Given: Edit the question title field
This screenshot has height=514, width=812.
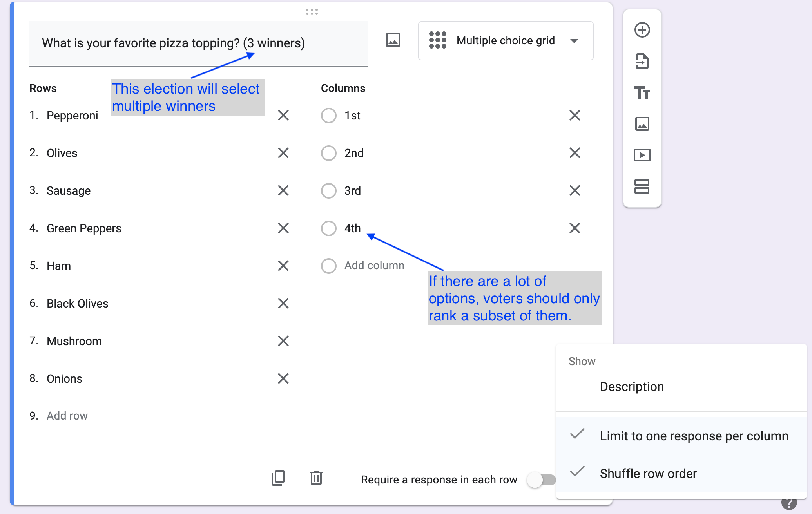Looking at the screenshot, I should pos(198,43).
